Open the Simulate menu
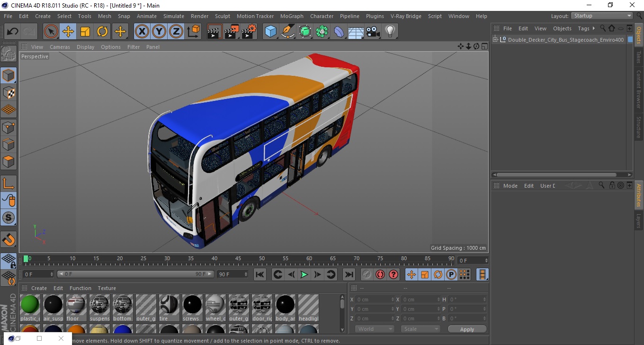The width and height of the screenshot is (644, 345). pyautogui.click(x=174, y=16)
